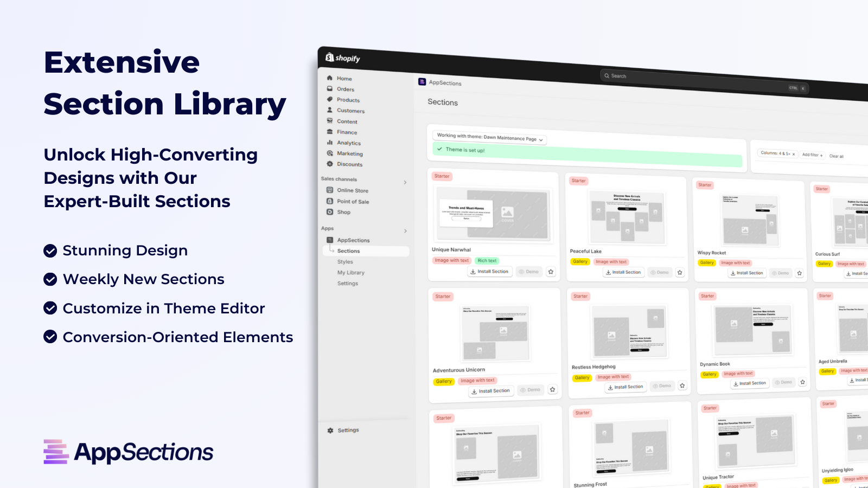Open Orders using its sidebar icon

point(329,89)
